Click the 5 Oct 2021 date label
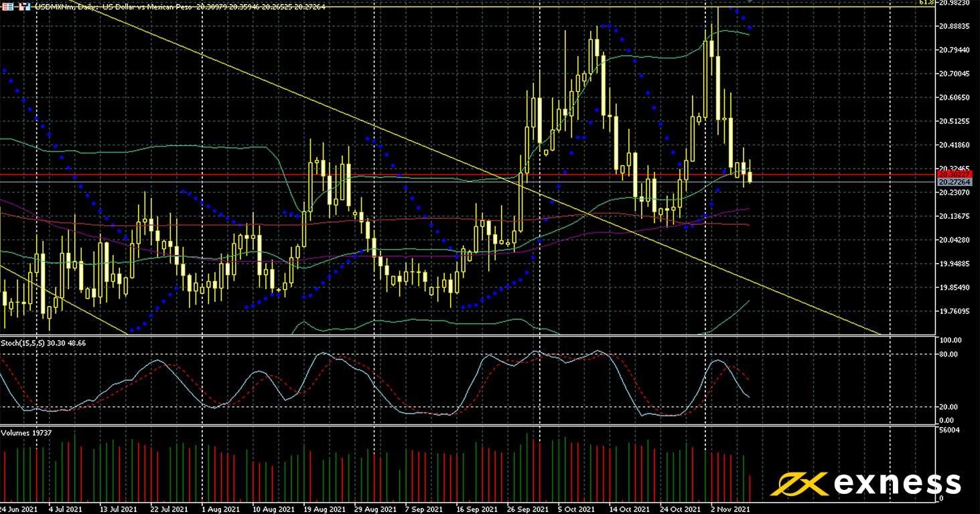The width and height of the screenshot is (980, 514). point(576,509)
